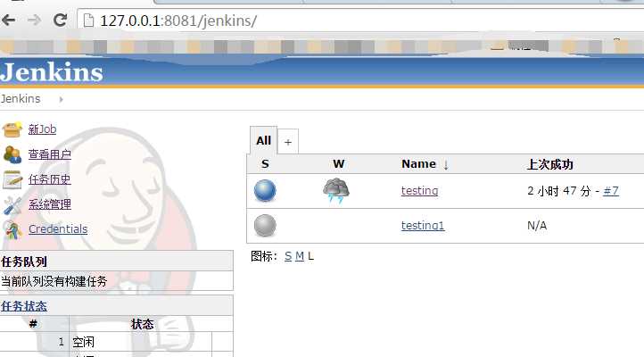Screen dimensions: 644x357
Task: Open the 系统管理 link
Action: click(x=50, y=204)
